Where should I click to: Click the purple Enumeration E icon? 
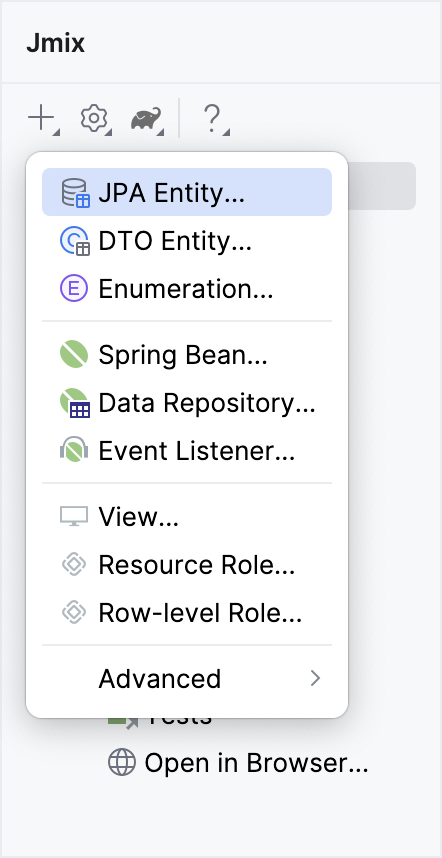coord(74,288)
